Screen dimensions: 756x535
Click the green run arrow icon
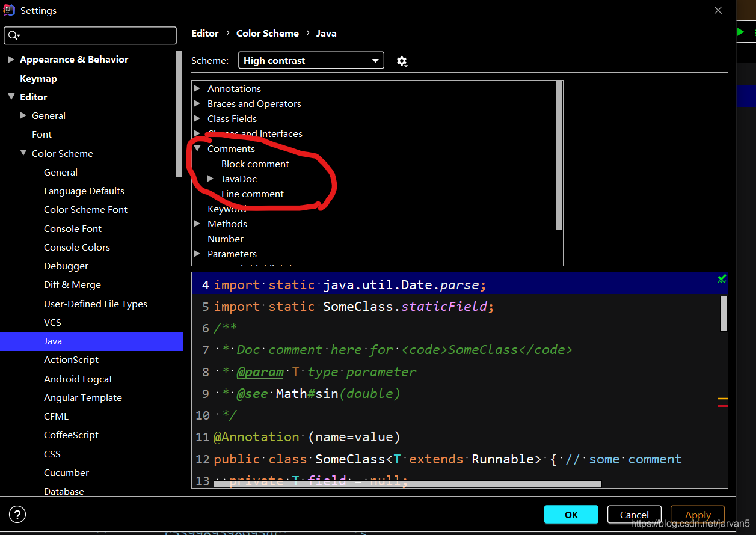click(740, 32)
